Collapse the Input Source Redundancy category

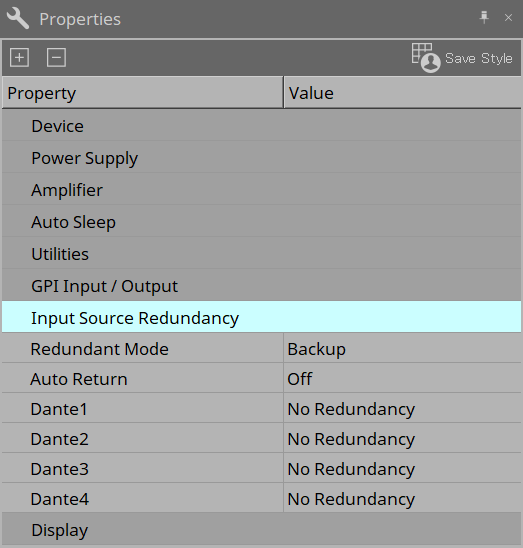coord(262,317)
